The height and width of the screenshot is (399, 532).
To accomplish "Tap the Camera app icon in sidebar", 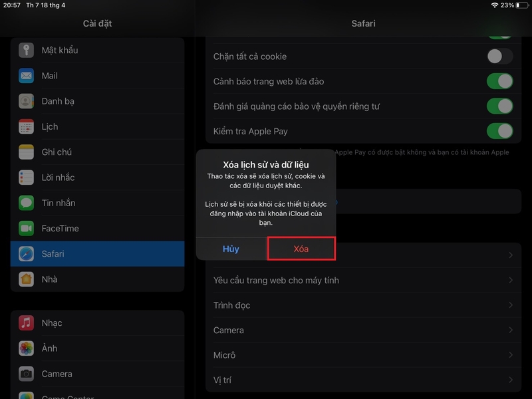I will 26,374.
